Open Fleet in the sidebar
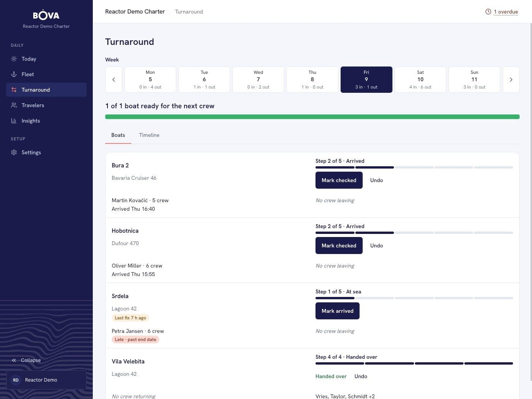 [x=46, y=74]
